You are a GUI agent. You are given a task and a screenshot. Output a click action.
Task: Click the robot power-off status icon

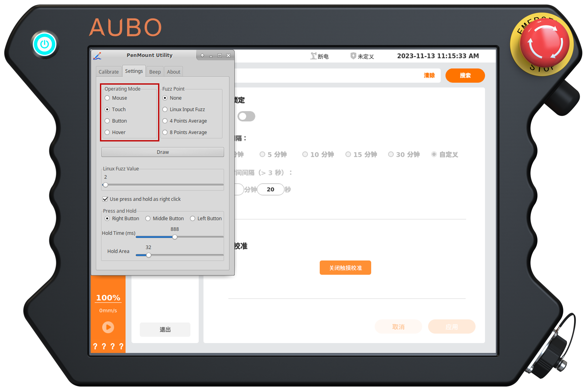tap(313, 56)
